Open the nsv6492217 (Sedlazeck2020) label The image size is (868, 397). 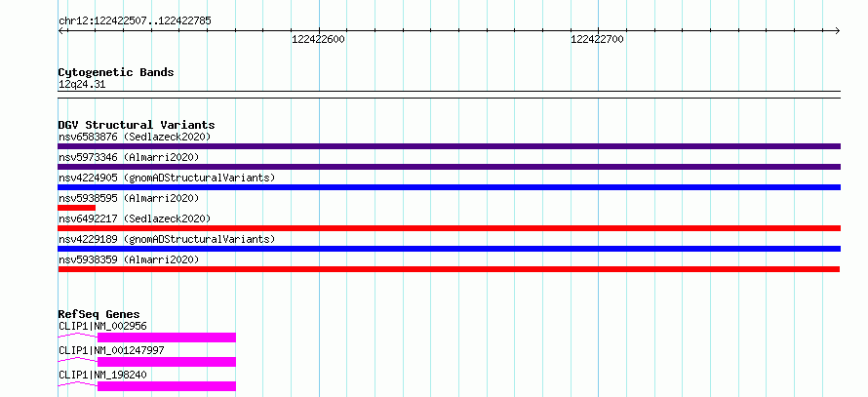pyautogui.click(x=135, y=218)
